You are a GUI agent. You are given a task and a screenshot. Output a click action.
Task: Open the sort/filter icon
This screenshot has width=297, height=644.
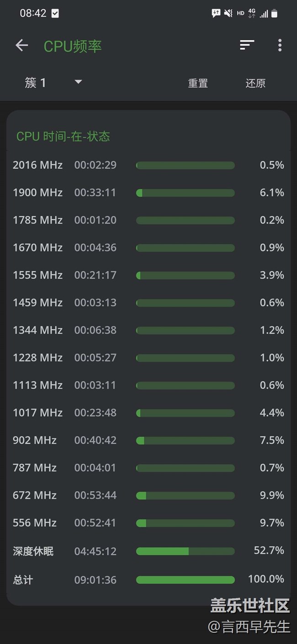pos(247,45)
